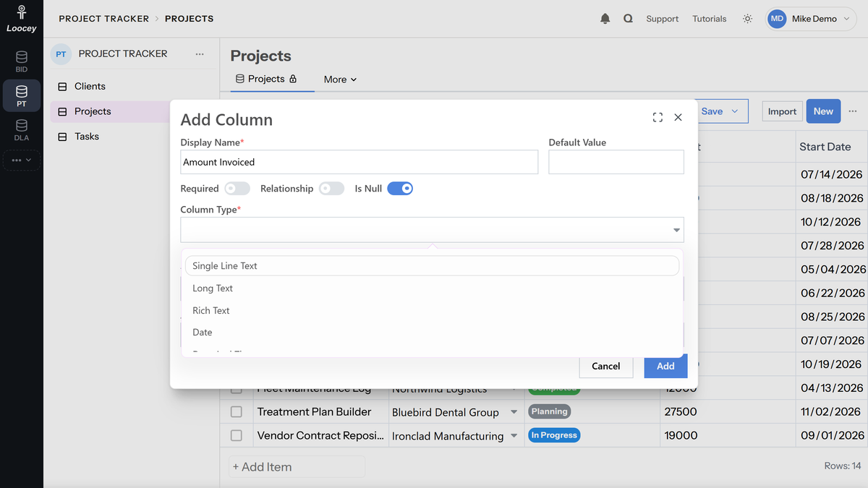Image resolution: width=868 pixels, height=488 pixels.
Task: Choose Single Line Text option
Action: click(x=432, y=266)
